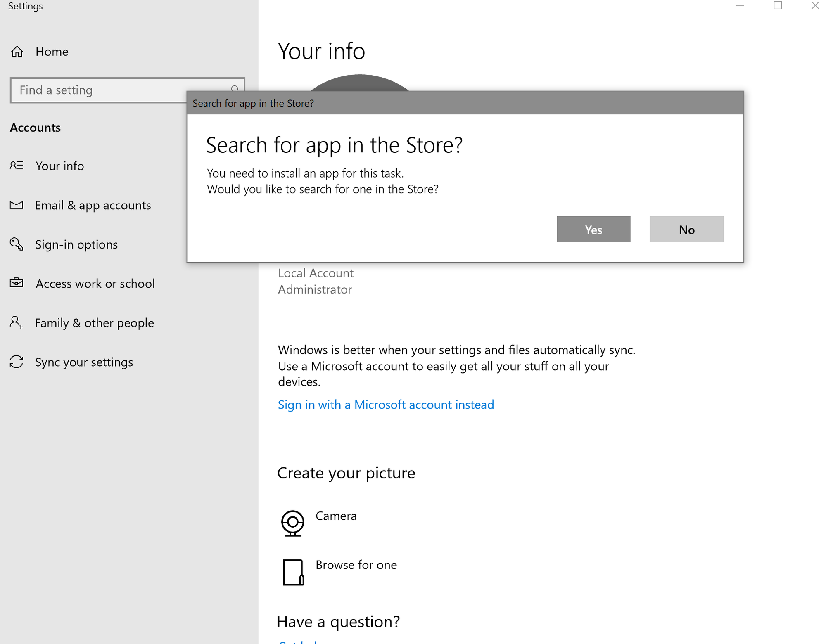
Task: Switch to the Sign-in options page
Action: point(76,244)
